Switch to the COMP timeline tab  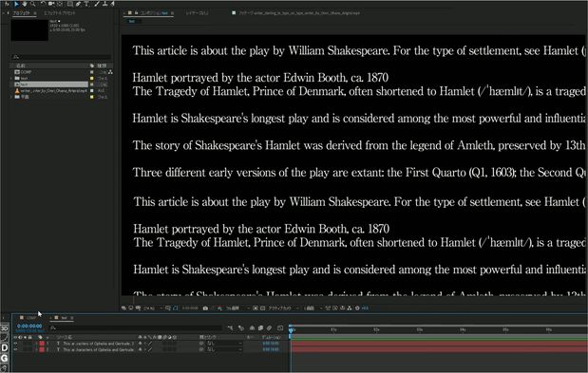coord(30,318)
